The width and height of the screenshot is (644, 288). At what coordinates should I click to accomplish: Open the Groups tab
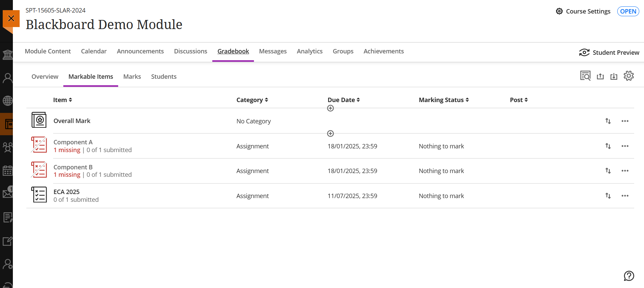(x=343, y=51)
